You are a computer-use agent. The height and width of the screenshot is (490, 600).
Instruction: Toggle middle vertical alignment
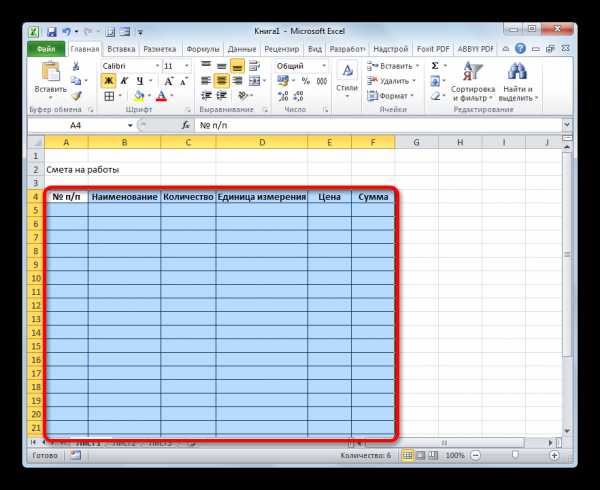click(x=222, y=66)
